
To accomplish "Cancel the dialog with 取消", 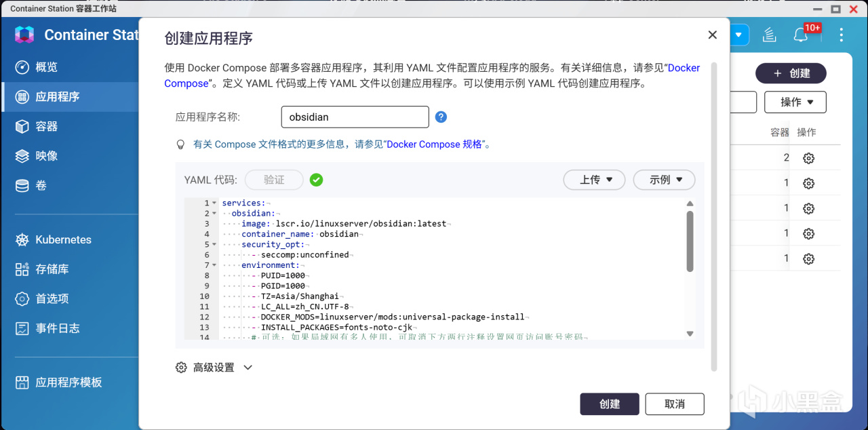I will (x=675, y=404).
